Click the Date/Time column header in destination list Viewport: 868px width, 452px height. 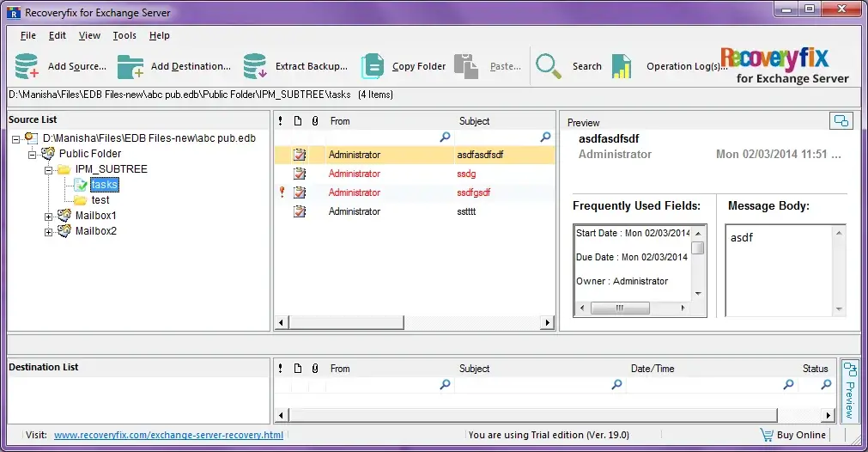click(653, 369)
